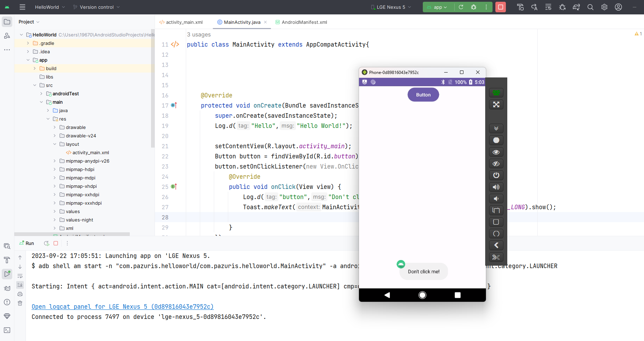Select MainActivity.java editor tab
644x341 pixels.
coord(242,22)
